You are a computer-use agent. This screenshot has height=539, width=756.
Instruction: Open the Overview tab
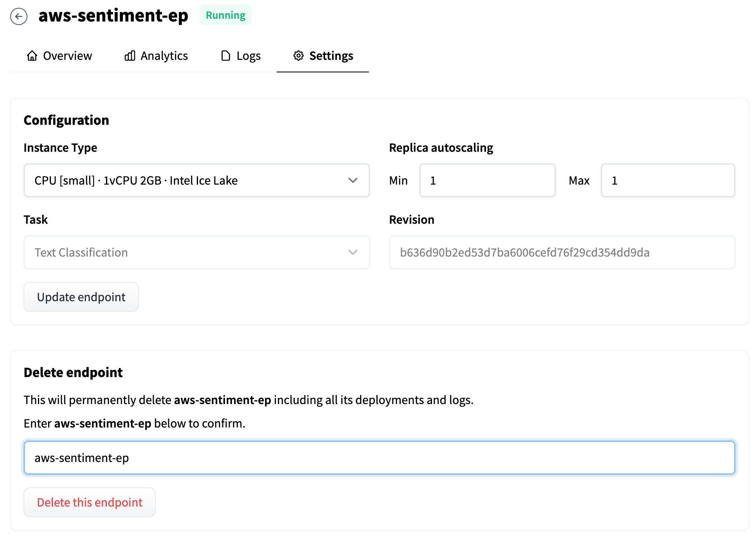click(67, 56)
